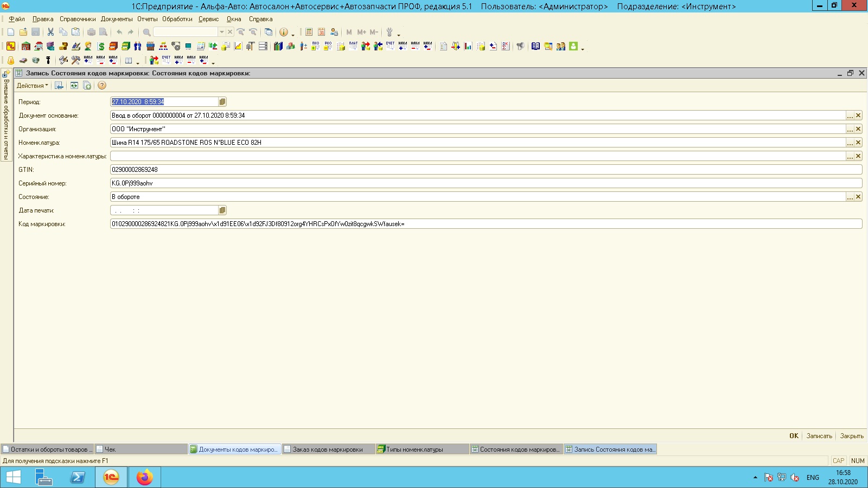The image size is (868, 488).
Task: Click the Код маркировки input field
Action: pyautogui.click(x=486, y=224)
